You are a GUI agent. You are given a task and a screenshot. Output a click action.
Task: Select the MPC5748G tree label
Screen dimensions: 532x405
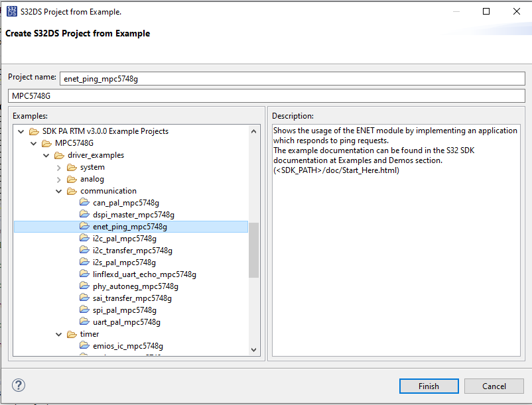pyautogui.click(x=74, y=143)
